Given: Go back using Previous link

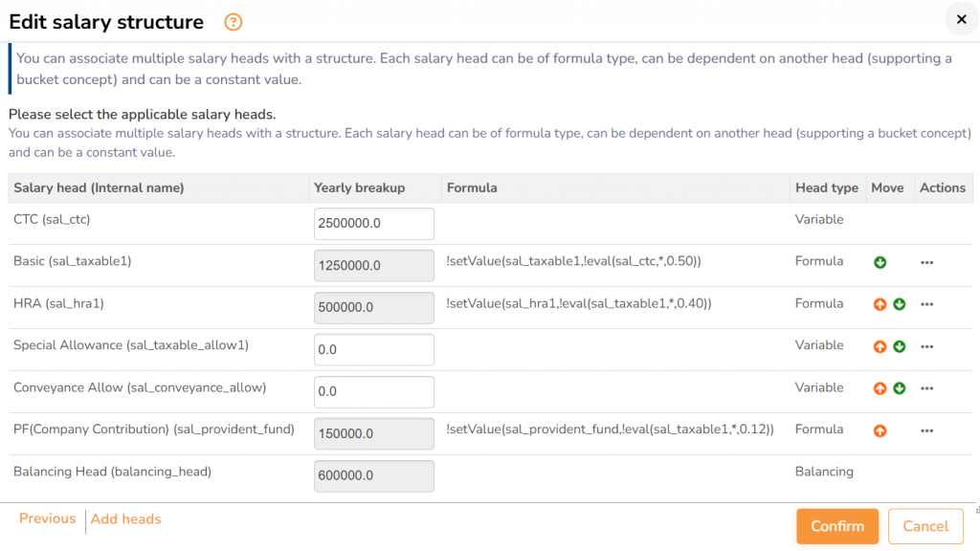Looking at the screenshot, I should [47, 518].
